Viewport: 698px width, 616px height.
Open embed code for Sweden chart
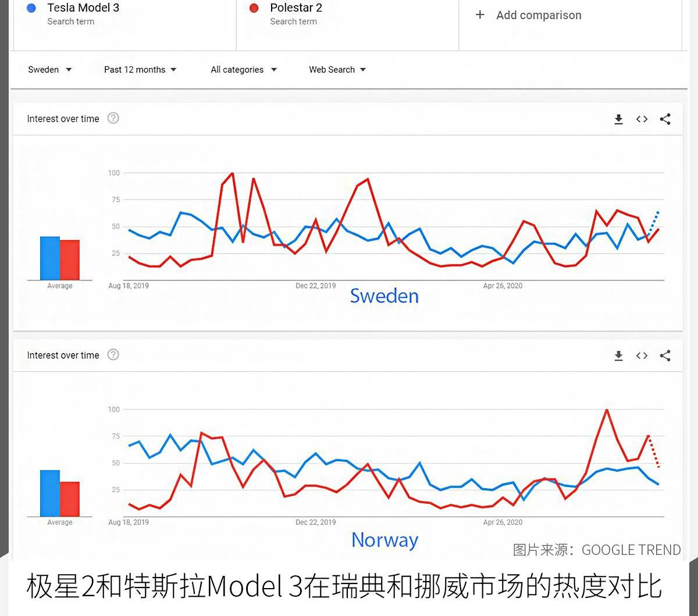tap(642, 119)
